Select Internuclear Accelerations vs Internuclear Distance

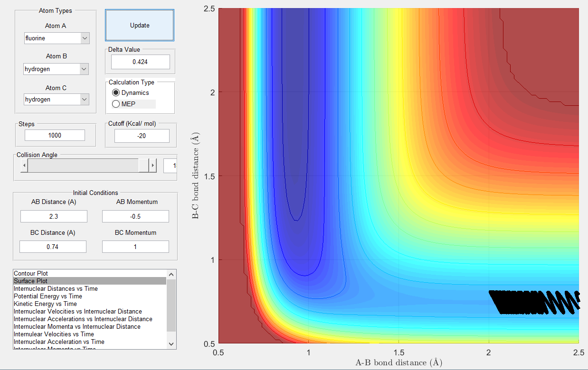coord(90,319)
